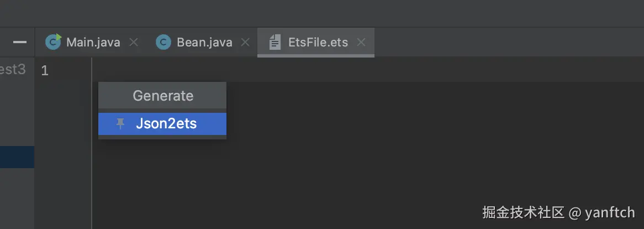644x229 pixels.
Task: Click empty tab bar space after EtsFile.ets
Action: tap(497, 42)
